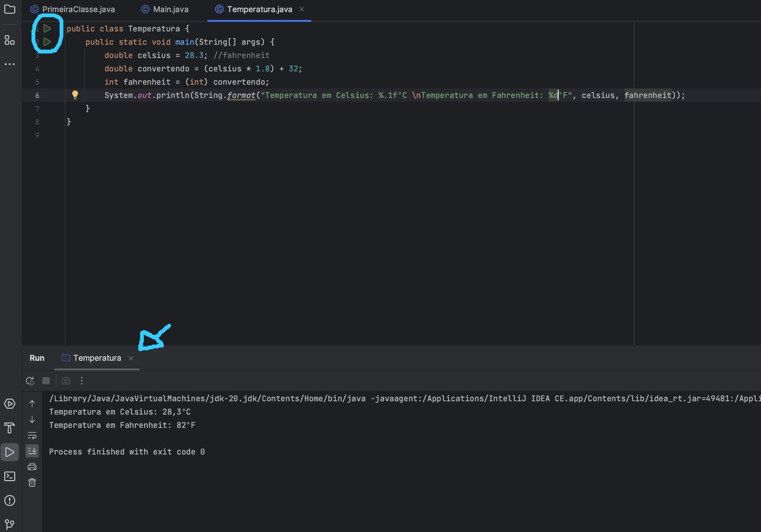761x532 pixels.
Task: Toggle soft-wrap in the console
Action: click(32, 435)
